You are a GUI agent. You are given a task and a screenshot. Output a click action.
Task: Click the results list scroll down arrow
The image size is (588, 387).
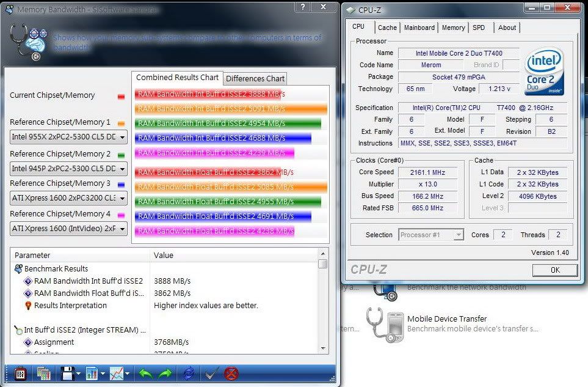coord(323,348)
